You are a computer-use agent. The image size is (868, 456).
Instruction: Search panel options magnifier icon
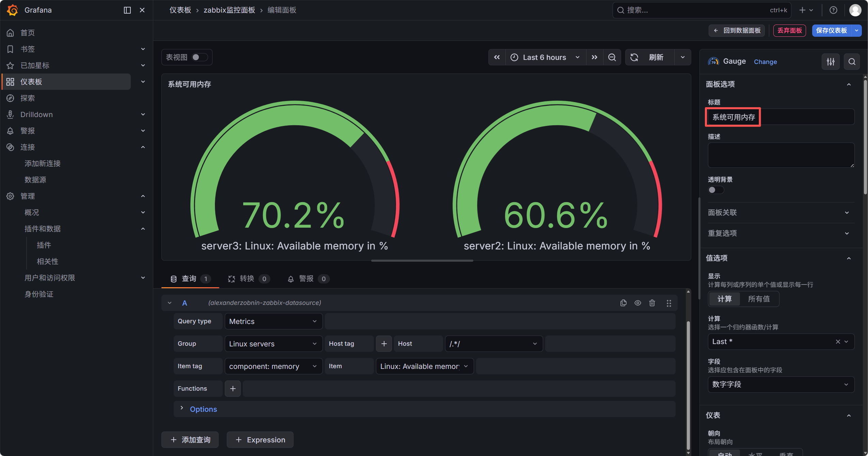[852, 62]
